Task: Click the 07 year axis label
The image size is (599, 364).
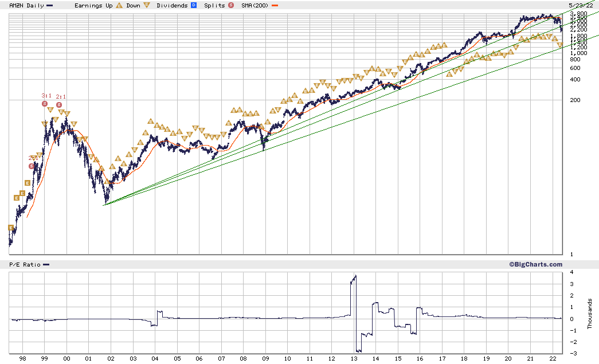Action: coord(221,359)
